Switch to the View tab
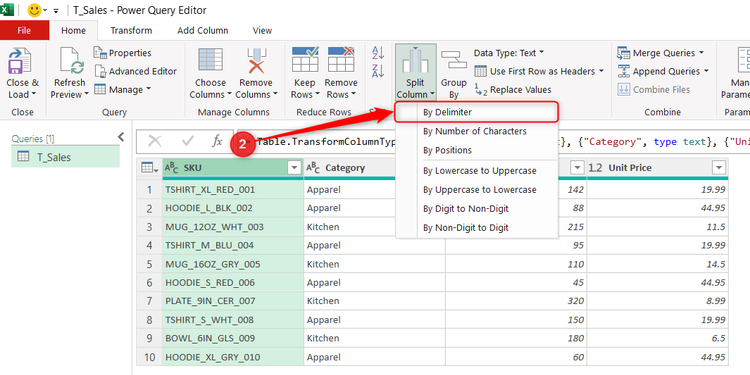Screen dimensions: 750x375 point(262,31)
